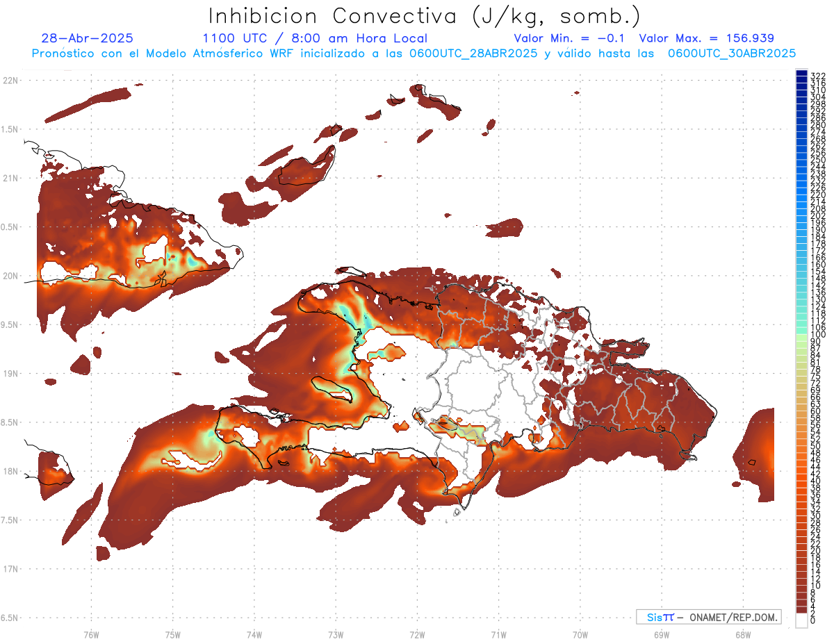This screenshot has height=644, width=834.
Task: Click the "18N" latitude label
Action: [10, 471]
